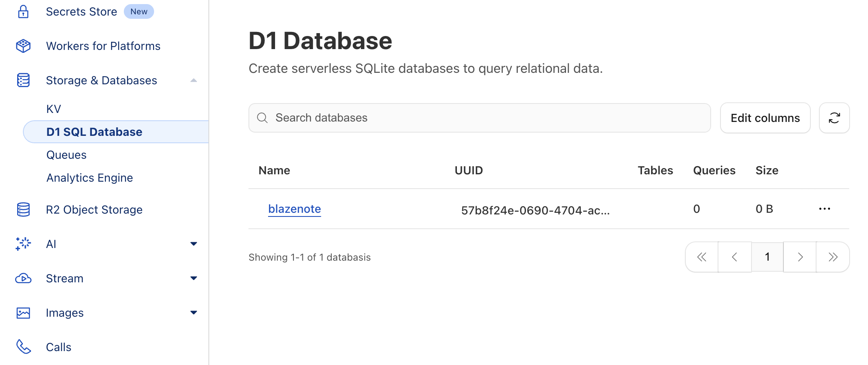
Task: Click the Stream cloud play icon
Action: tap(23, 278)
